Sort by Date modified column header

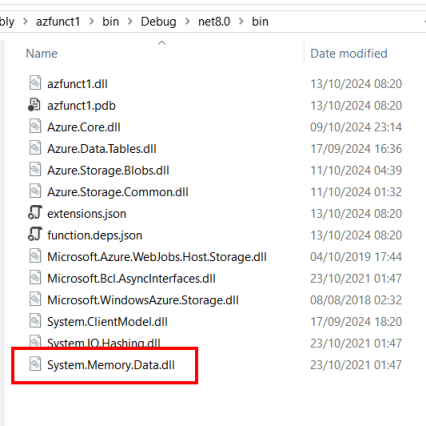349,53
